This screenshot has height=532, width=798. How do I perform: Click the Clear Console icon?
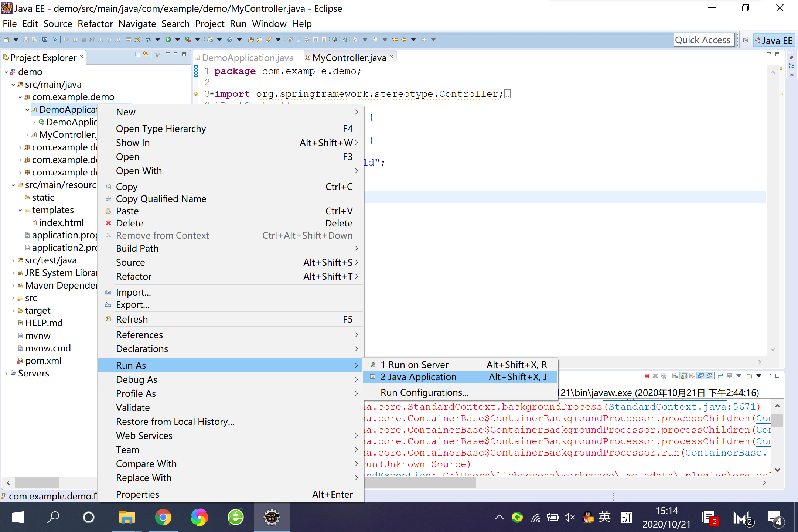click(x=675, y=376)
